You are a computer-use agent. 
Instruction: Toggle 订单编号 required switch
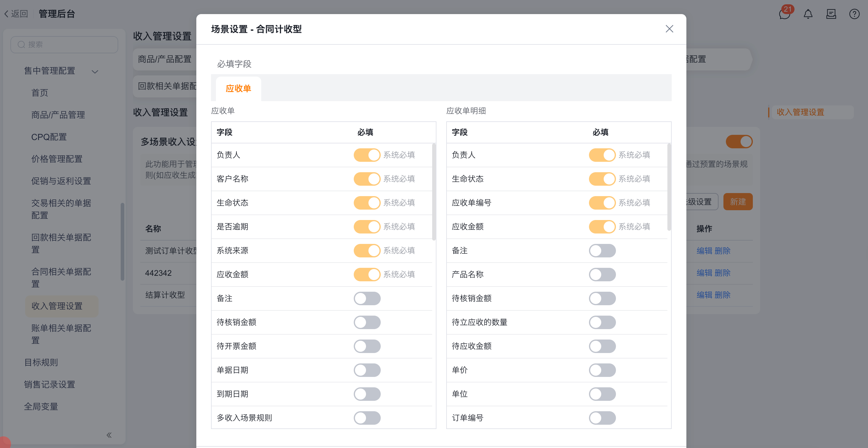[x=602, y=418]
